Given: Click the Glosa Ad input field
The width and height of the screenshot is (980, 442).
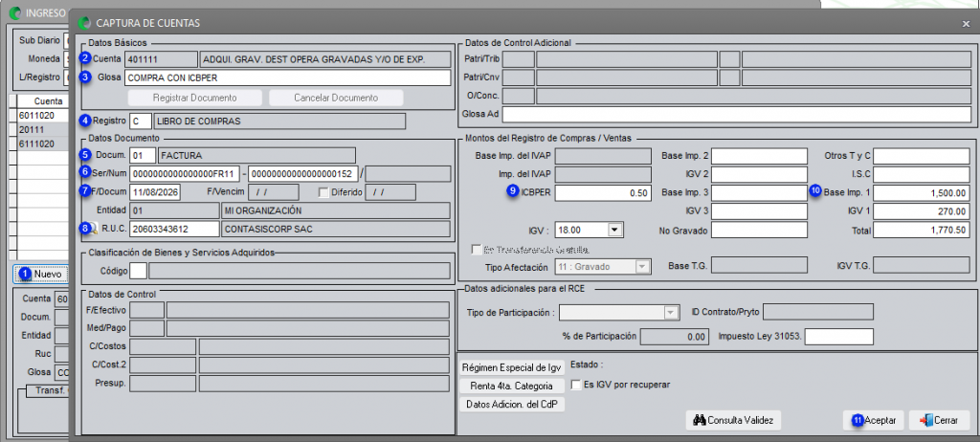Looking at the screenshot, I should click(x=736, y=115).
